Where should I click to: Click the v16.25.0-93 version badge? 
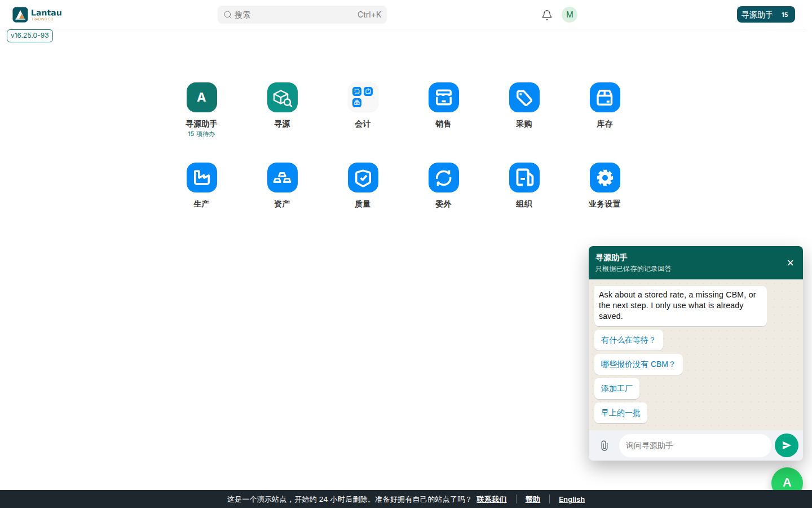(x=30, y=36)
